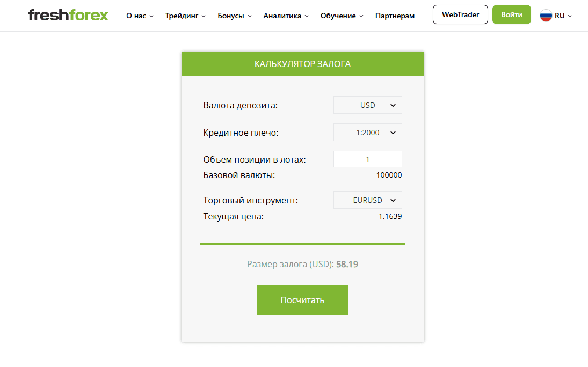Click the margin result 58.19
The image size is (588, 367).
(x=347, y=265)
